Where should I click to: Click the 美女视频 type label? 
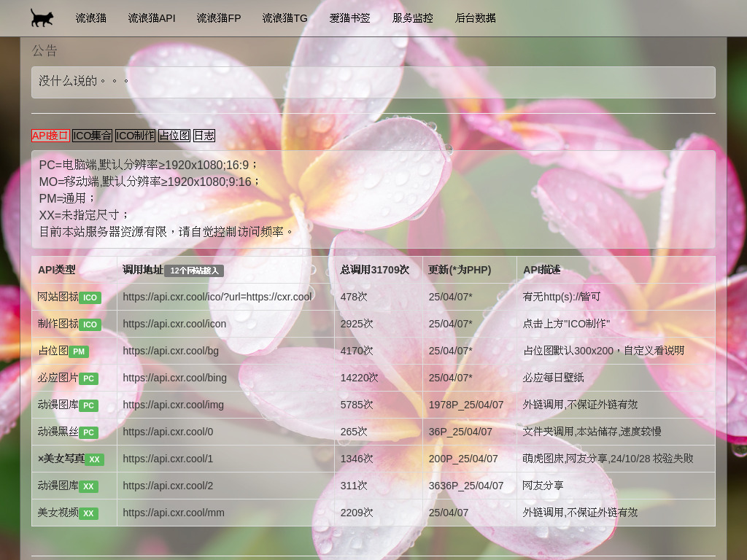click(x=58, y=513)
